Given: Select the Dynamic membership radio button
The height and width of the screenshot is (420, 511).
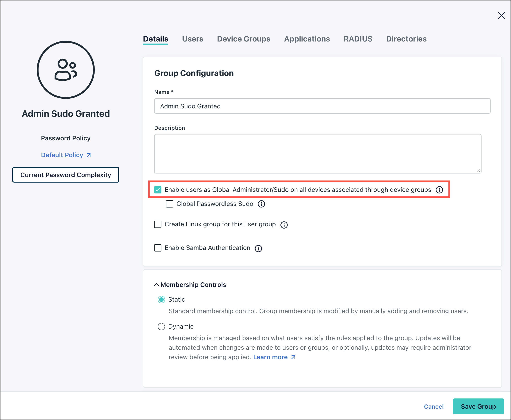Looking at the screenshot, I should 161,327.
